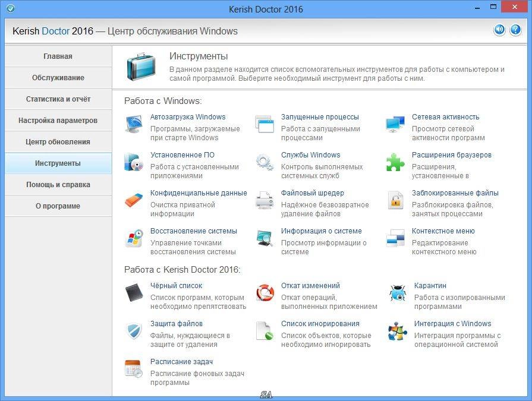Click the Windows services gears icon

265,162
